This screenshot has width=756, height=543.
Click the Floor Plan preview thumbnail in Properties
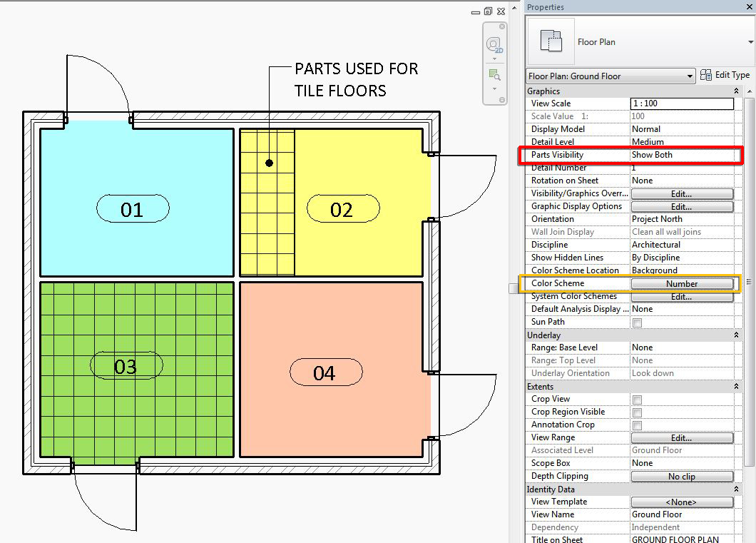pyautogui.click(x=551, y=41)
